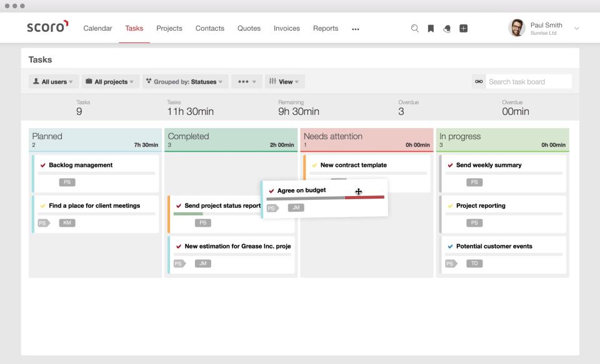The width and height of the screenshot is (600, 364).
Task: Open Grouped by: Statuses dropdown
Action: pyautogui.click(x=184, y=82)
